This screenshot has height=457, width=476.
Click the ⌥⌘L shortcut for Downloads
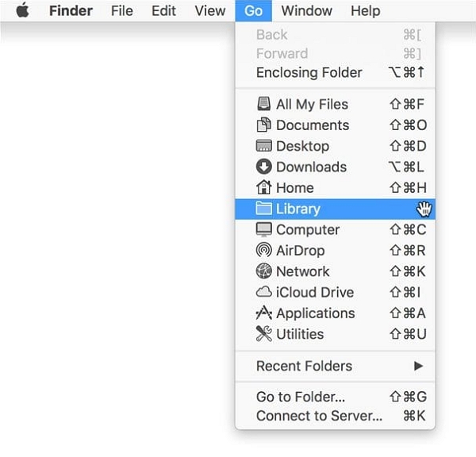tap(406, 167)
